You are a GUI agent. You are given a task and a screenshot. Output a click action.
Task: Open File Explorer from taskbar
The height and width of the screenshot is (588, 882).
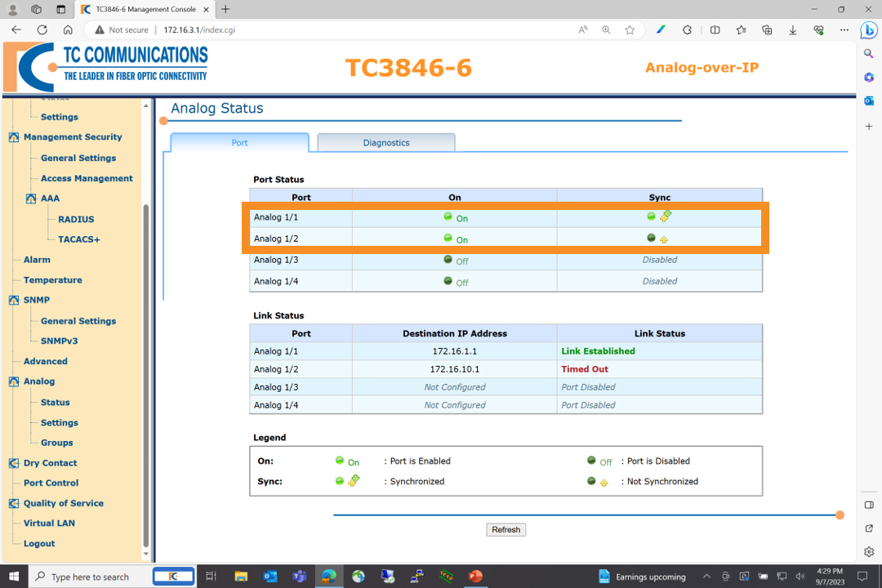tap(241, 577)
